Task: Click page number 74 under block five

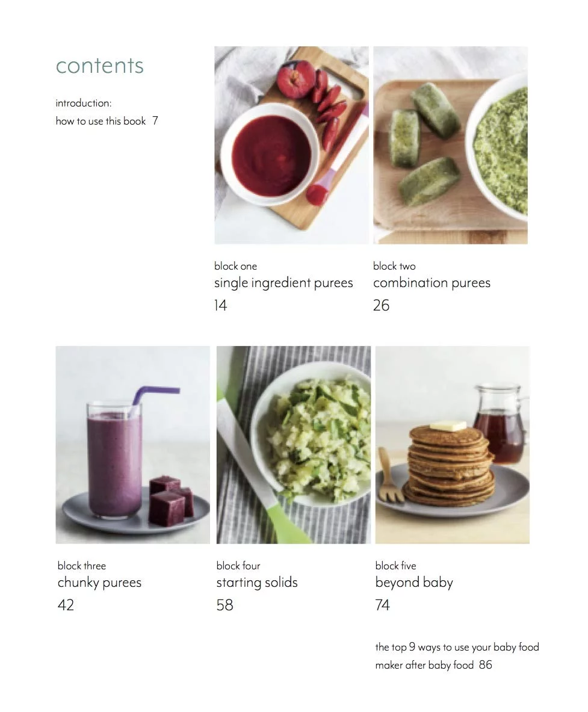Action: pos(383,605)
